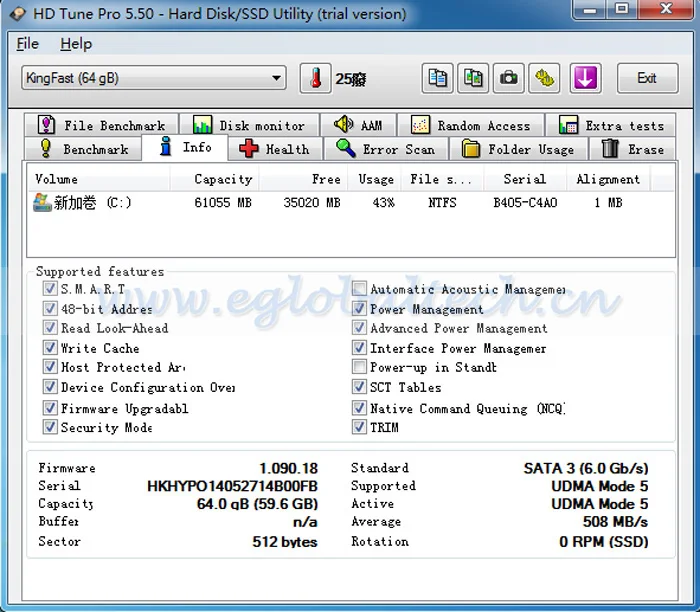Select the Info tab
Screen dimensions: 700x612
185,147
